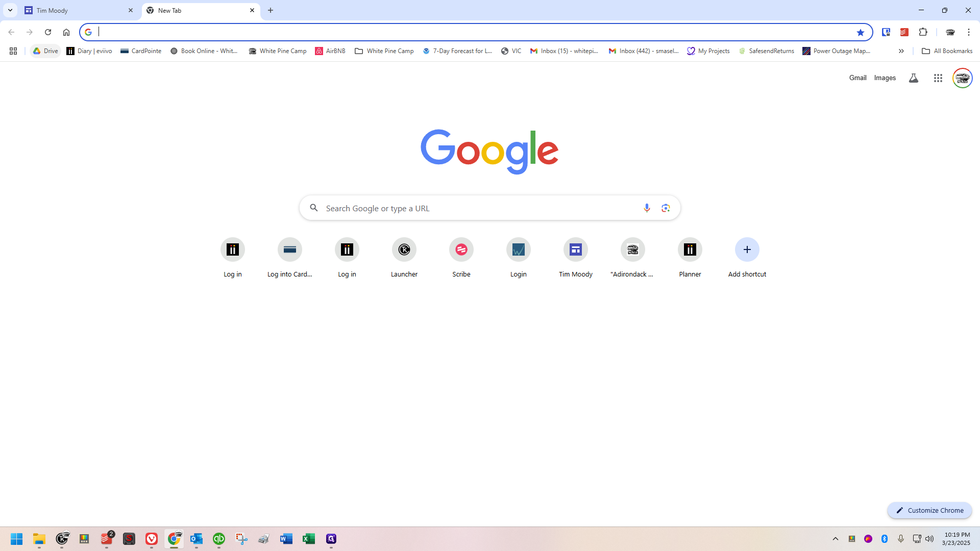The image size is (980, 551).
Task: Open Excel from the taskbar
Action: point(309,539)
